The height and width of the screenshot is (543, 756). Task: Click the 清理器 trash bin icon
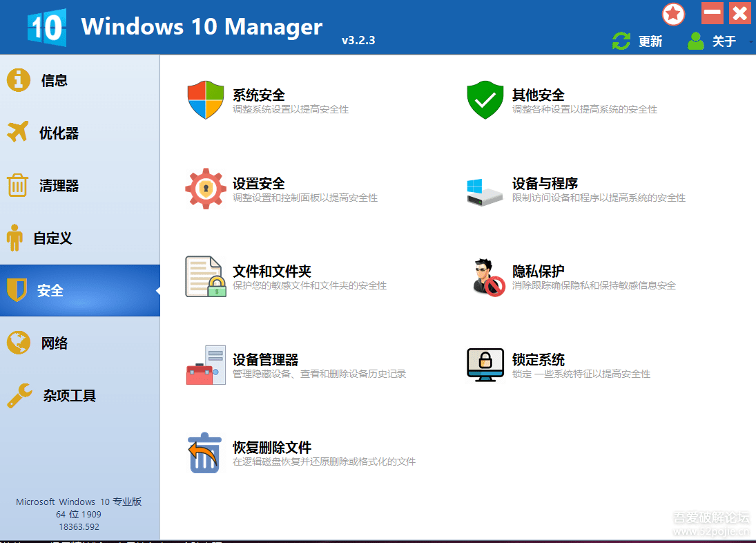tap(17, 185)
